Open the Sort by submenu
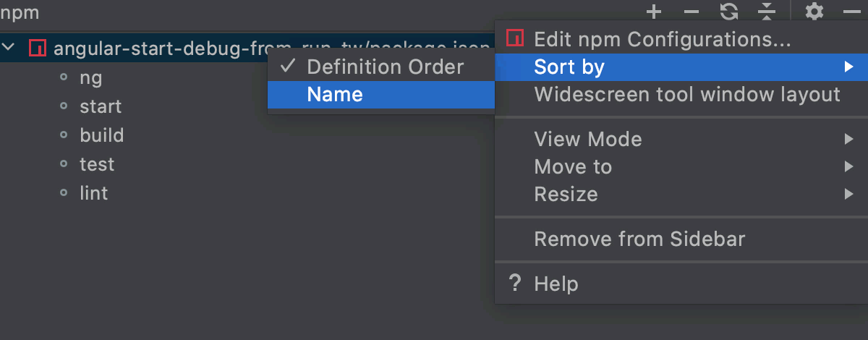The width and height of the screenshot is (868, 340). pos(681,67)
